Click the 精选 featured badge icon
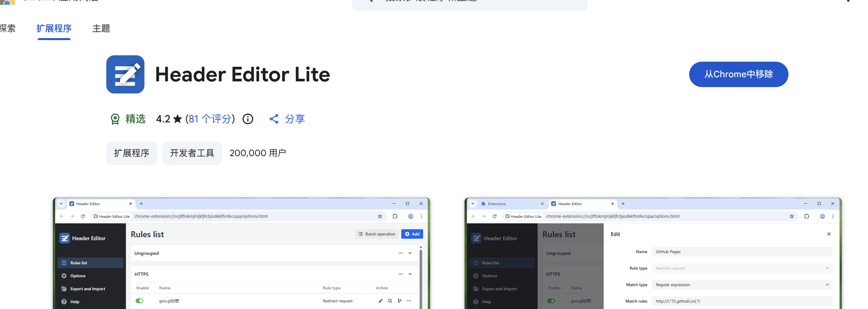Viewport: 868px width, 309px height. pyautogui.click(x=115, y=119)
